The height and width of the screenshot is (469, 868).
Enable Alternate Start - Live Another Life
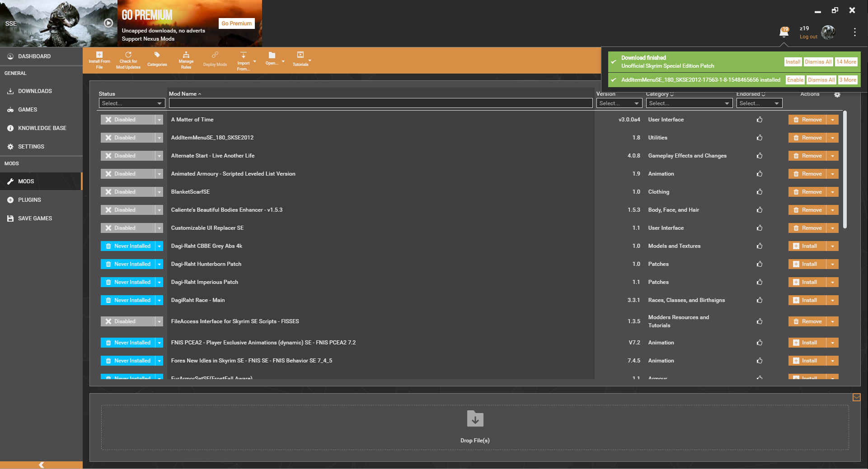pyautogui.click(x=128, y=156)
